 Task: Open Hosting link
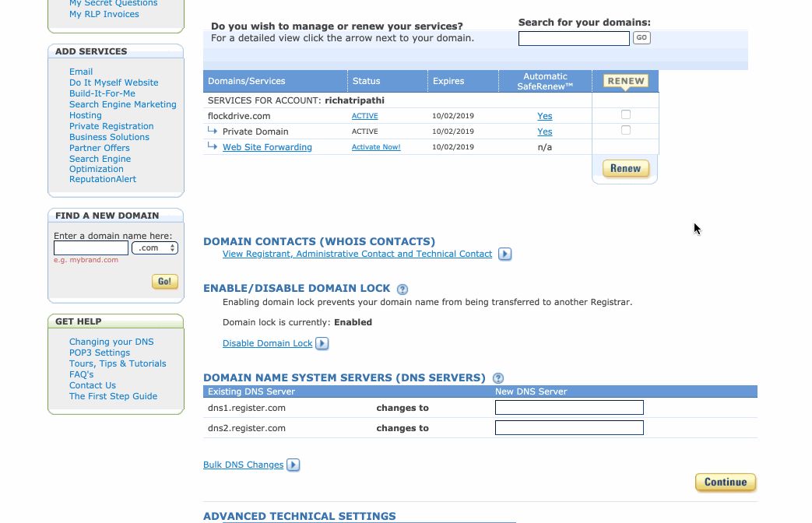coord(86,115)
